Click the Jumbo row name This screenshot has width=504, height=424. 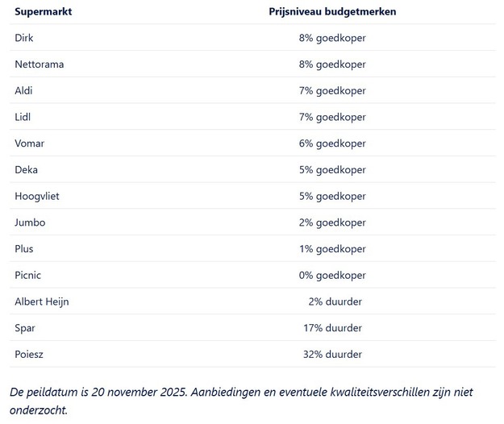point(30,222)
